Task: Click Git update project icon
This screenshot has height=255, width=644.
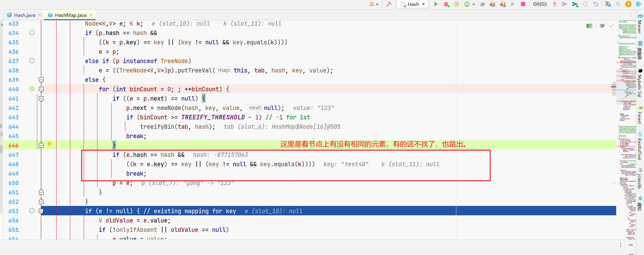Action: (555, 4)
